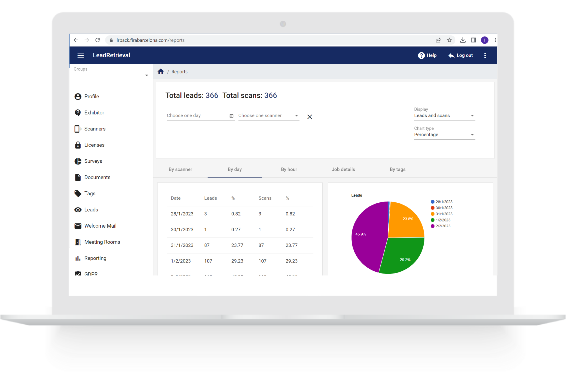Click the Log out button
The height and width of the screenshot is (392, 566).
click(460, 55)
